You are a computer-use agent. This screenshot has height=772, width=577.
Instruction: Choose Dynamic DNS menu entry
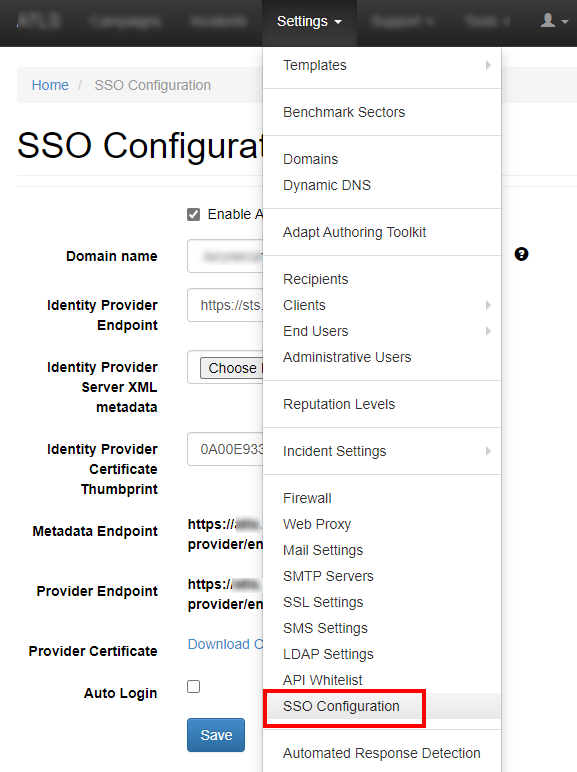point(327,185)
